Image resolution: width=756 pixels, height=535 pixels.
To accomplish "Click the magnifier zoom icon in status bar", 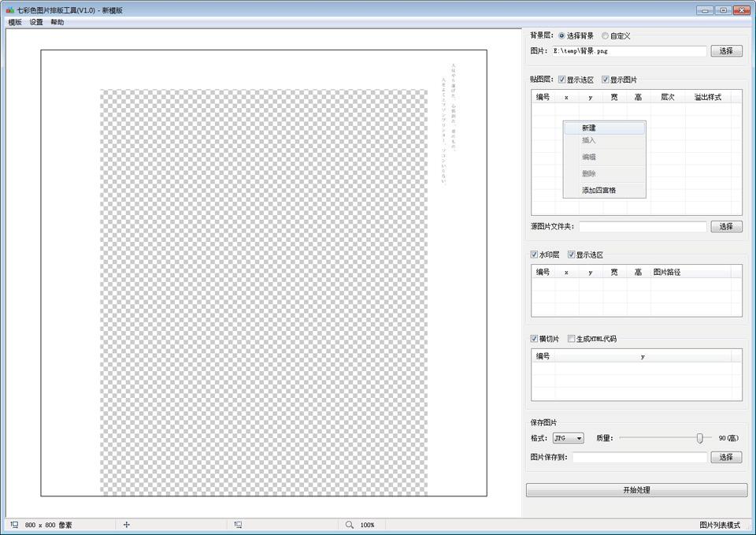I will point(350,525).
